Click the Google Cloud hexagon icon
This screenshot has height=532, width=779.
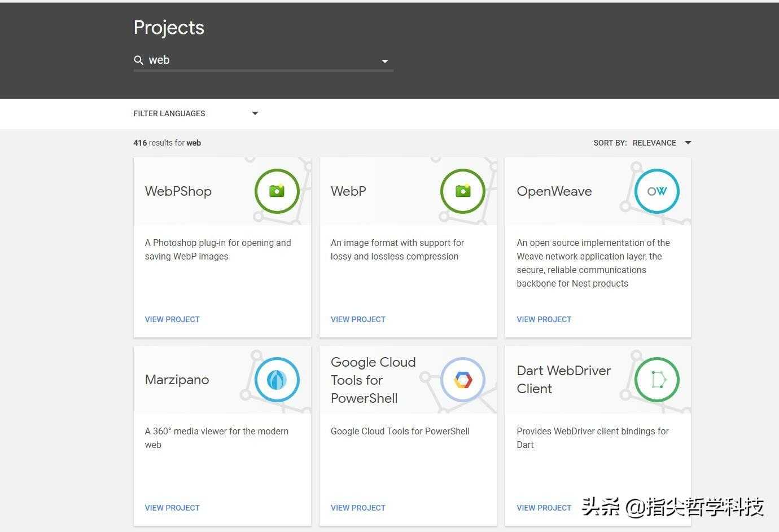pos(463,380)
